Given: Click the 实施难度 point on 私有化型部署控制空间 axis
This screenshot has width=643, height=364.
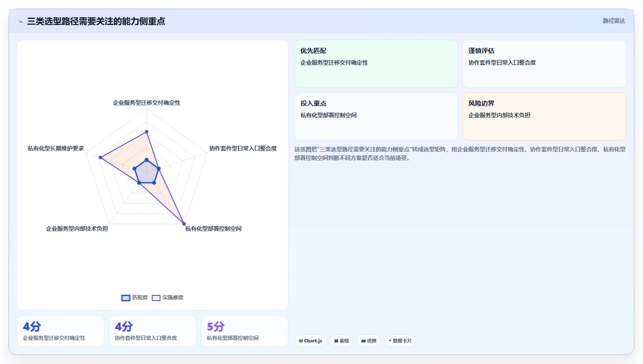Looking at the screenshot, I should [184, 224].
